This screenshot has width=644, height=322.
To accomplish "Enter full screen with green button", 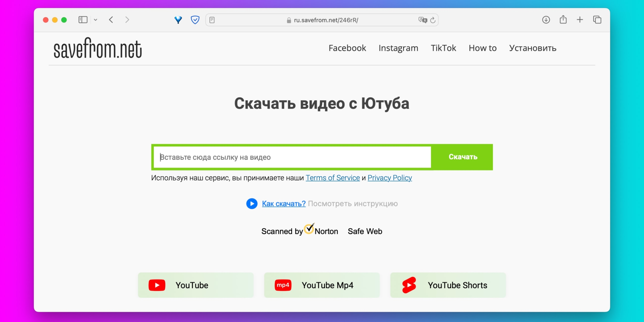I will (x=64, y=20).
